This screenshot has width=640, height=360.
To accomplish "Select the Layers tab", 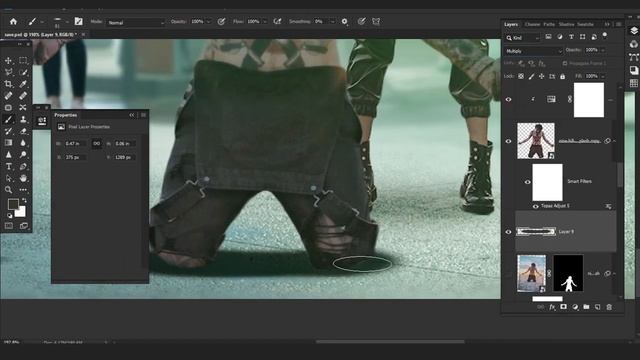I will (x=511, y=24).
